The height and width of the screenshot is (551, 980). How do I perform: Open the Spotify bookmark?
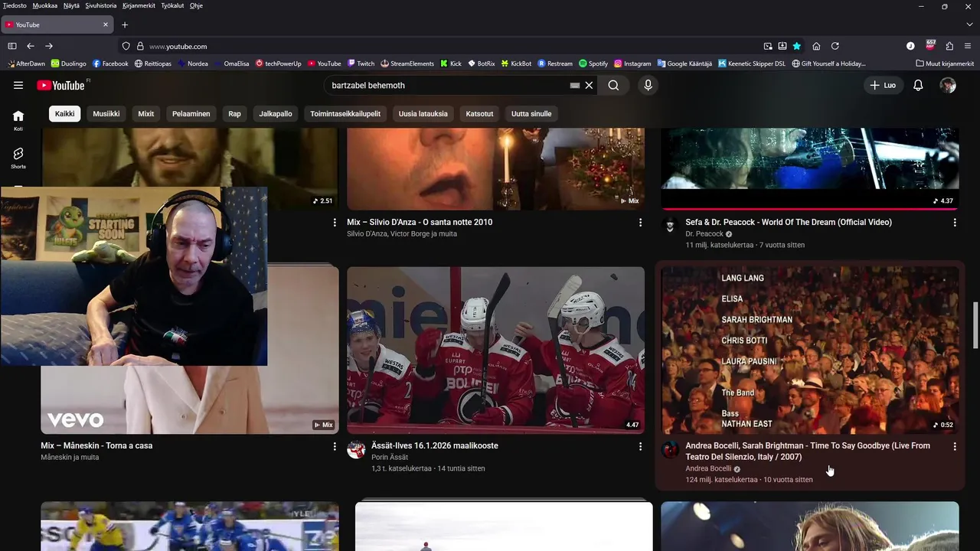pyautogui.click(x=593, y=64)
